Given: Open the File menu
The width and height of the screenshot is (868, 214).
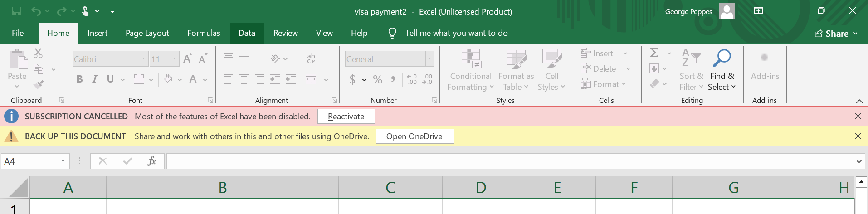Looking at the screenshot, I should pyautogui.click(x=18, y=33).
